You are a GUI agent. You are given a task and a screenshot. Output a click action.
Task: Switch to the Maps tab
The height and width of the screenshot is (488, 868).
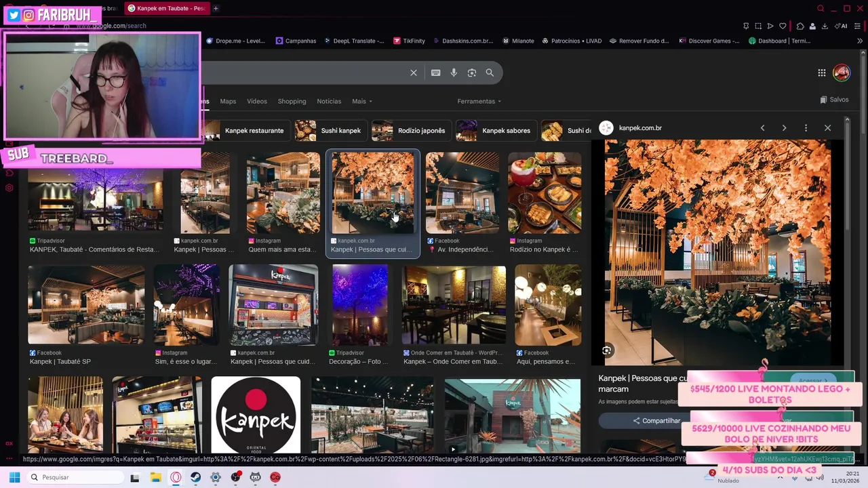tap(228, 102)
